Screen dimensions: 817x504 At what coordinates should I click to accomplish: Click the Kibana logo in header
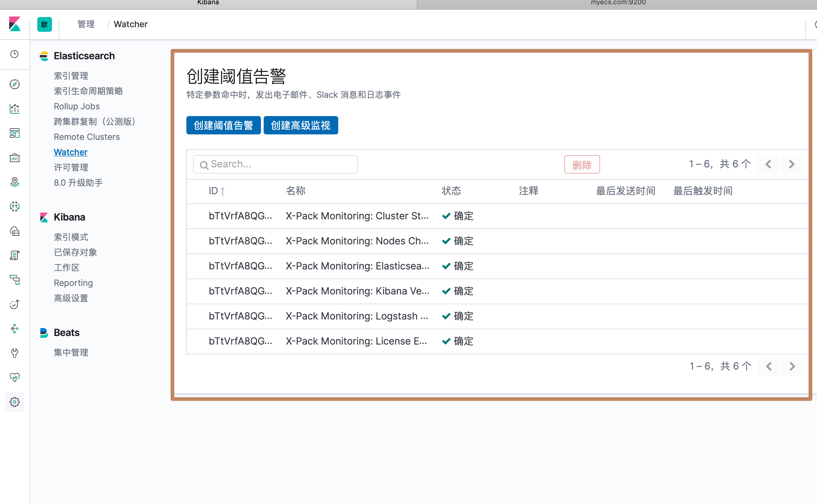(15, 24)
